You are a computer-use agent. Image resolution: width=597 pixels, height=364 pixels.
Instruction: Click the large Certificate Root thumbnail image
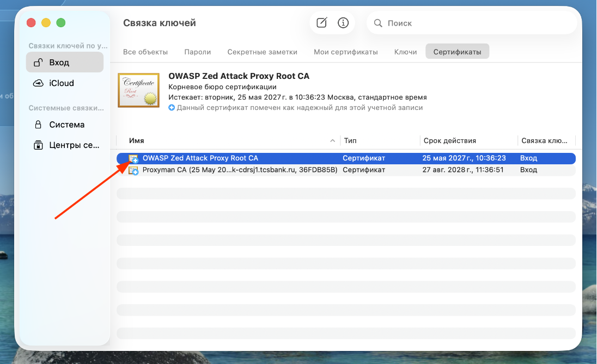(138, 90)
